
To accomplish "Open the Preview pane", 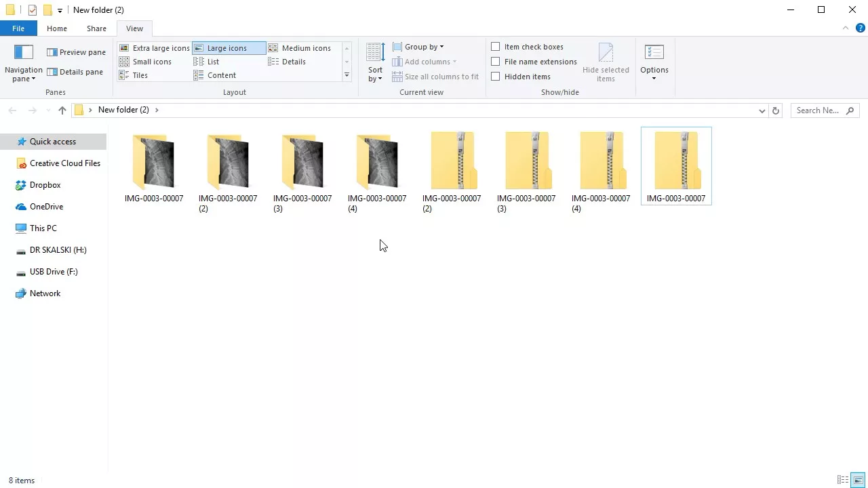I will click(x=75, y=52).
